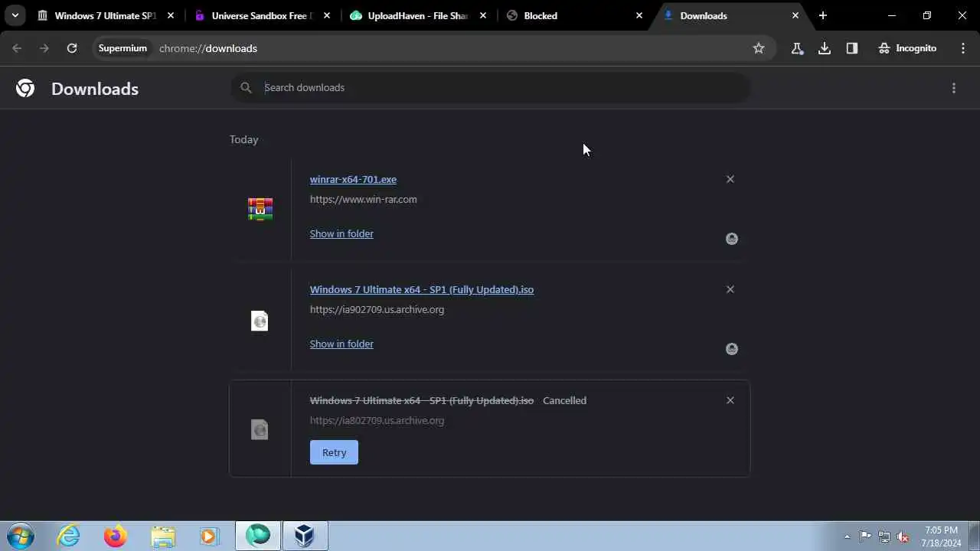The image size is (980, 551).
Task: Remove the cancelled download entry
Action: point(730,400)
